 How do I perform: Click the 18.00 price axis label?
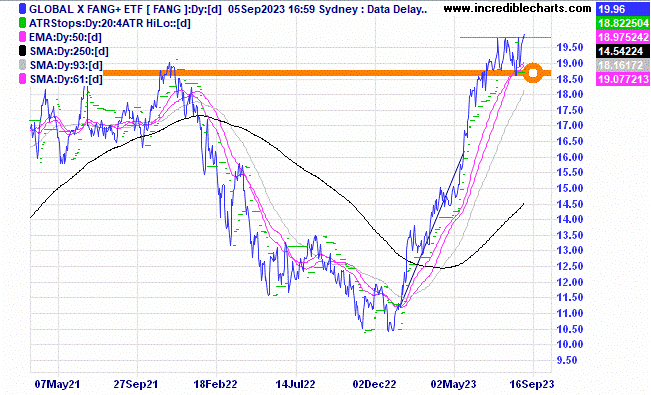(x=570, y=94)
